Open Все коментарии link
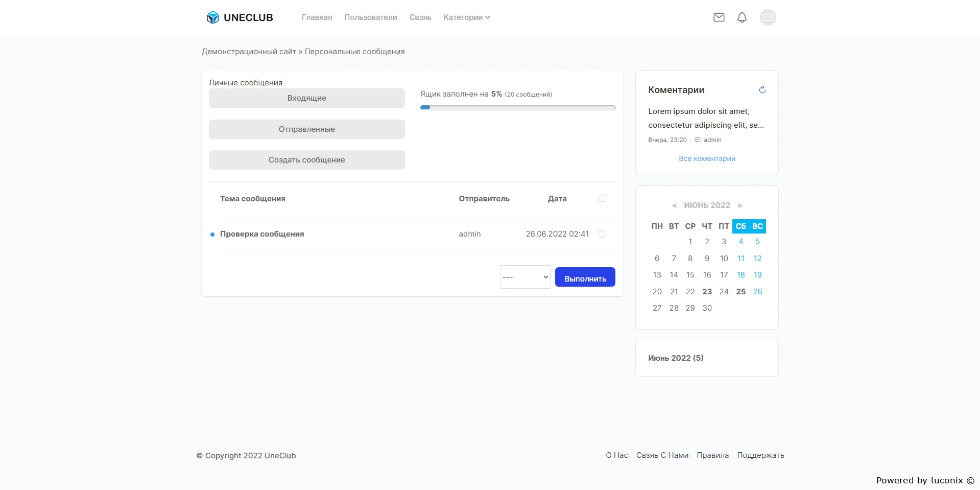The height and width of the screenshot is (490, 980). click(x=707, y=158)
